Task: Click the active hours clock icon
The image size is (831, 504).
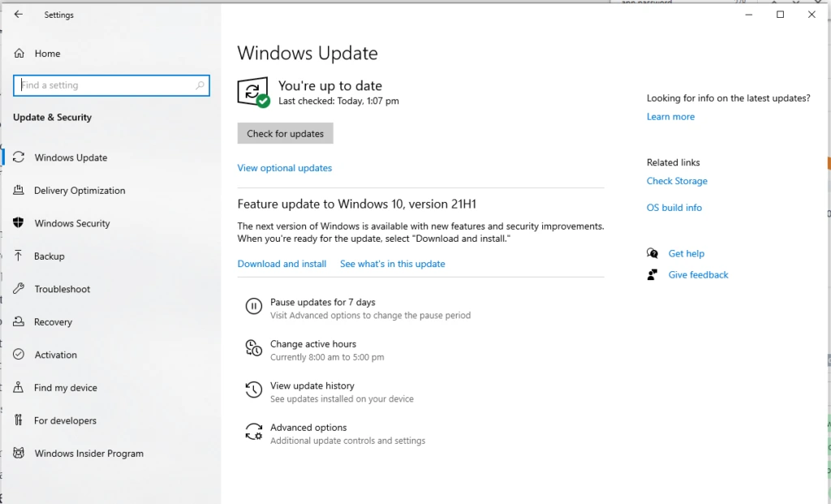Action: 253,347
